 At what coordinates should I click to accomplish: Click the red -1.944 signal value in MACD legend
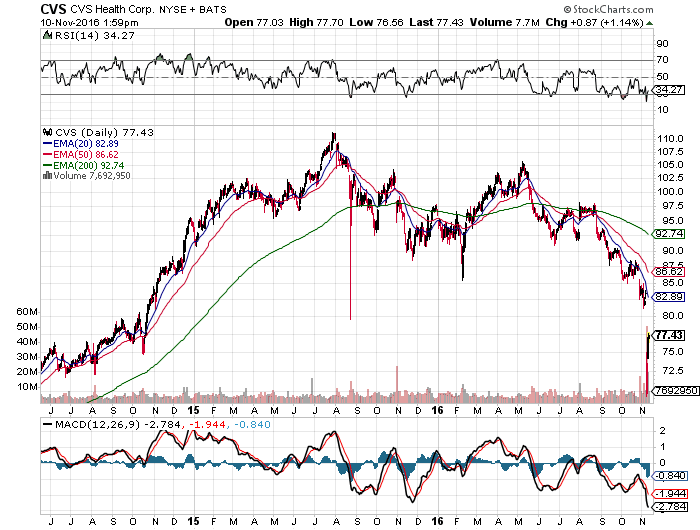coord(207,424)
